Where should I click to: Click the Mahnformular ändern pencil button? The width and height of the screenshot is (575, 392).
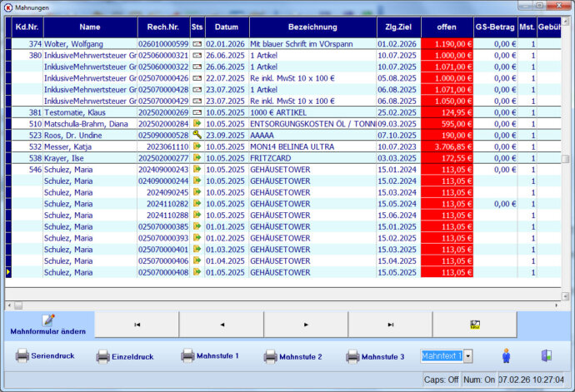[48, 325]
